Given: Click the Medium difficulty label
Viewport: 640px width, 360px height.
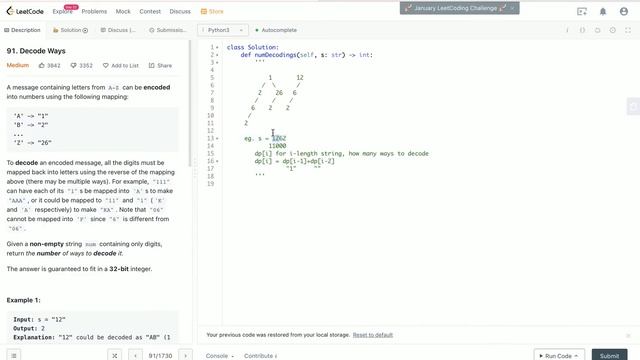Looking at the screenshot, I should [x=18, y=65].
